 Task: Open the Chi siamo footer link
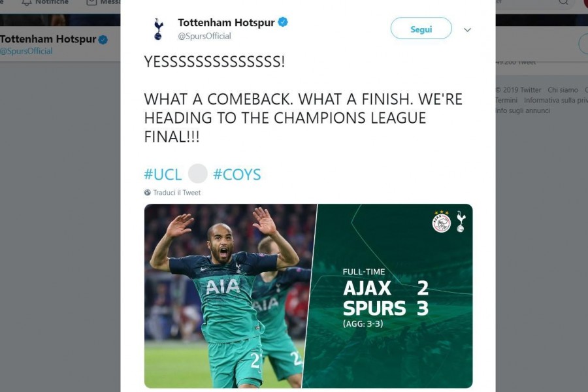click(x=563, y=90)
